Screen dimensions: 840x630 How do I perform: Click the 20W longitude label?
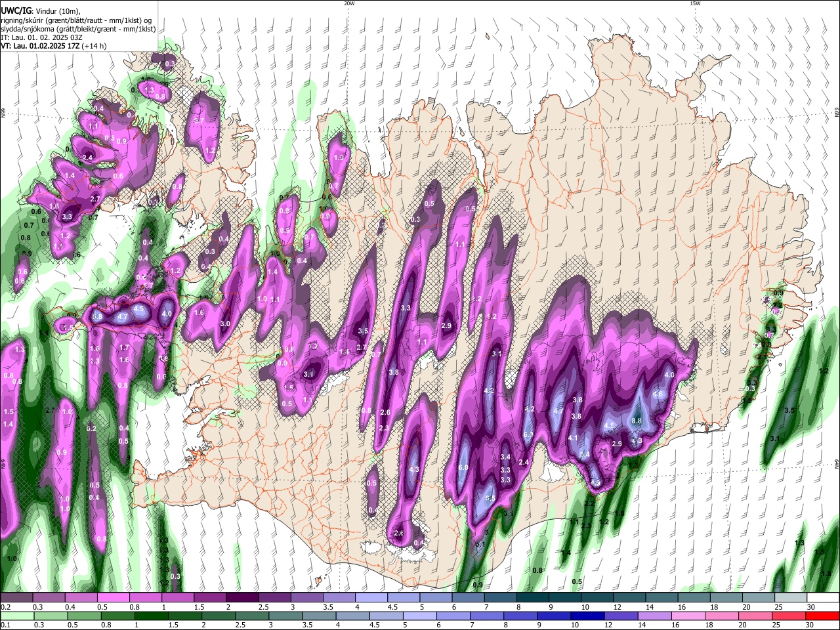[349, 3]
